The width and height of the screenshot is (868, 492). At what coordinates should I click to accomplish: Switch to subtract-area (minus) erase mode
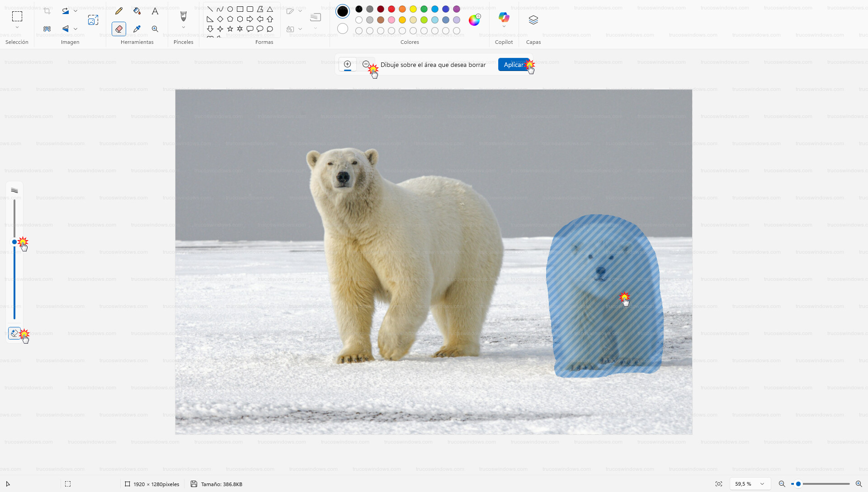tap(366, 64)
